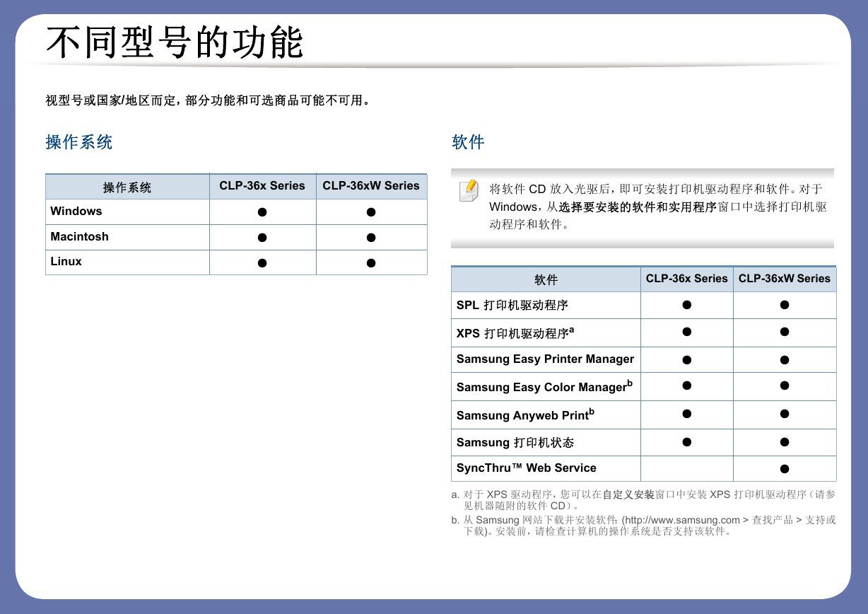868x614 pixels.
Task: Click Samsung 打印机状态 dot under CLP-36xW Series
Action: click(x=785, y=442)
